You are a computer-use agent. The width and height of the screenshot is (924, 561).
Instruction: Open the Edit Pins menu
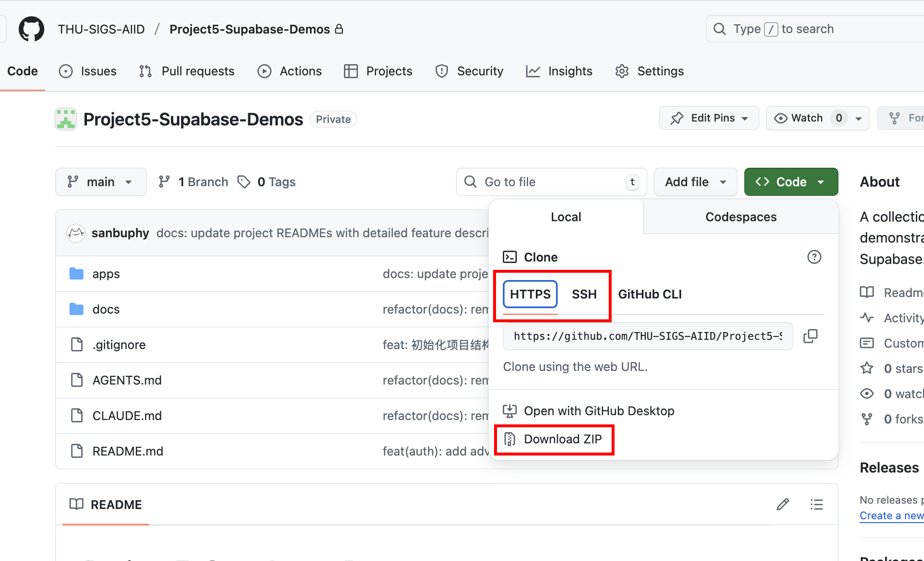tap(709, 118)
